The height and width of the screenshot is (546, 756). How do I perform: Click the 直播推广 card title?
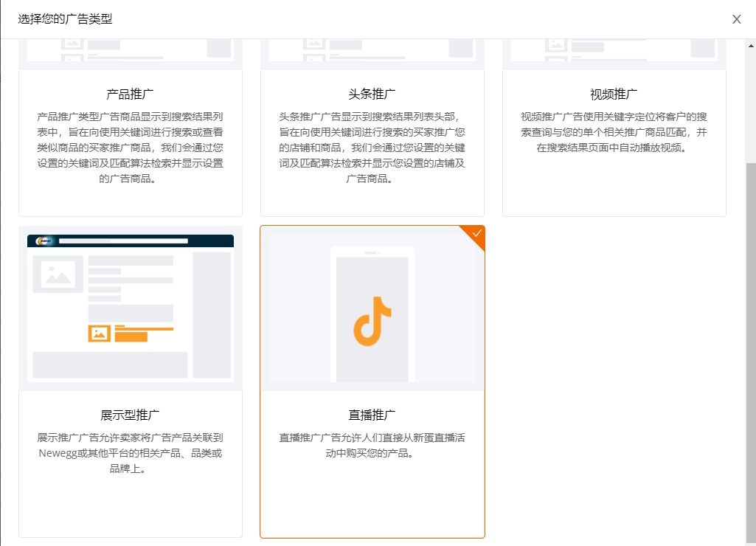click(372, 415)
